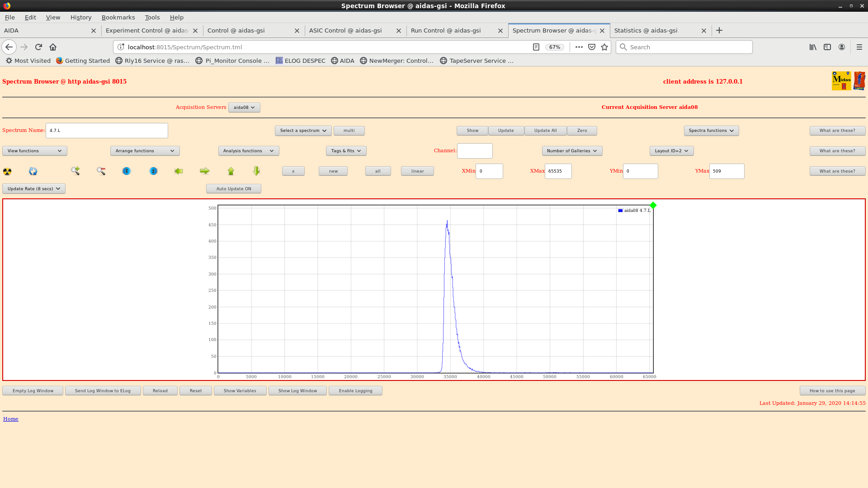The height and width of the screenshot is (488, 868).
Task: Click the green right arrow icon
Action: 205,171
